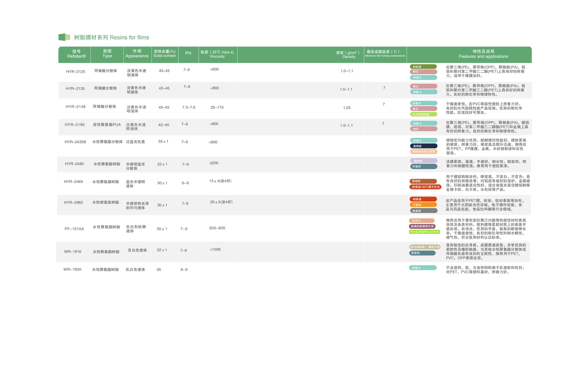Screen dimensions: 574x392
Task: Click the 粘度 Viscosity column header
Action: tap(217, 54)
